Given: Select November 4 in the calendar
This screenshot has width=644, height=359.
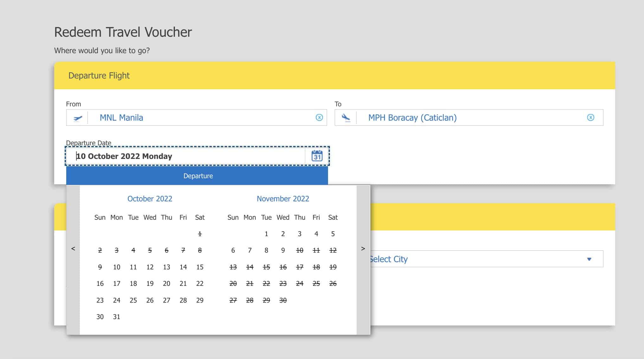Looking at the screenshot, I should [x=316, y=234].
